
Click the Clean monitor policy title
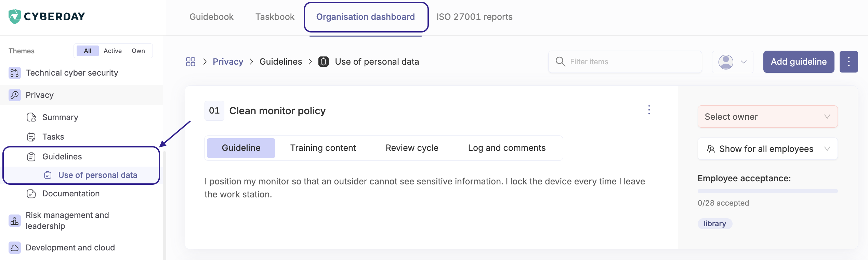[277, 111]
